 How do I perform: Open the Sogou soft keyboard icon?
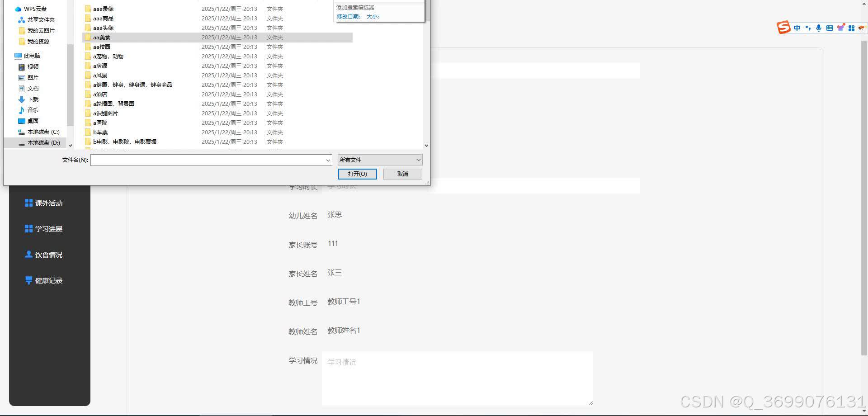[x=830, y=28]
